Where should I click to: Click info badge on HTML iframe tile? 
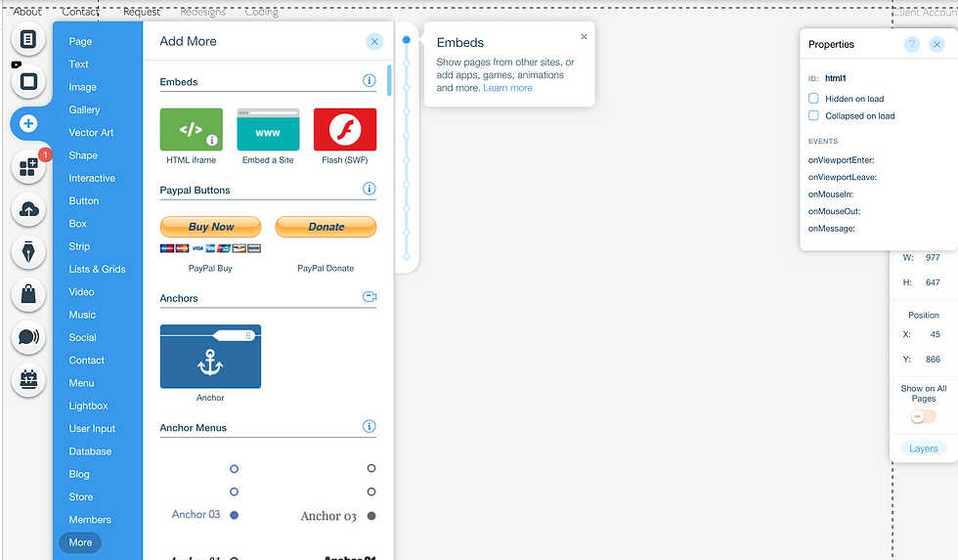click(x=212, y=140)
